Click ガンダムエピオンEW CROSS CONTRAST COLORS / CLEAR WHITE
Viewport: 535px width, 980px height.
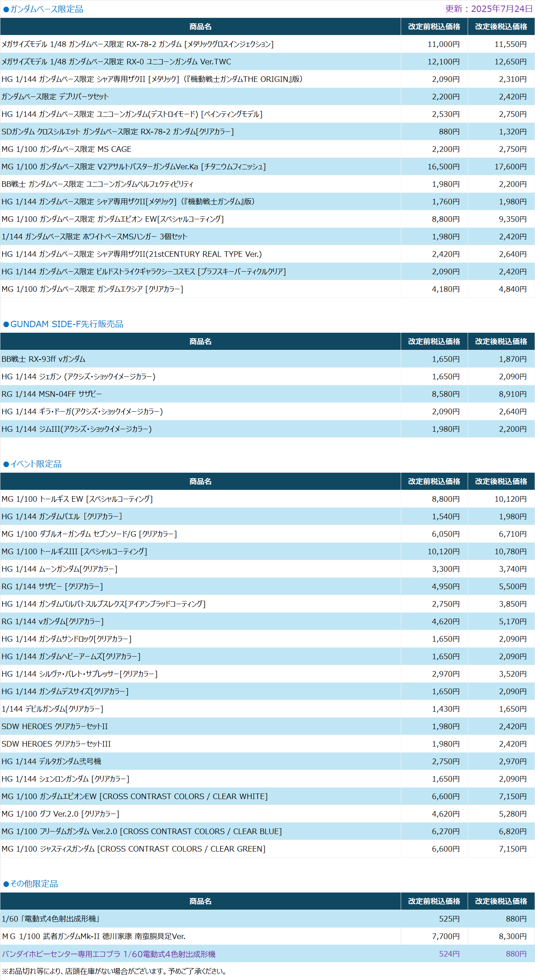[x=135, y=797]
